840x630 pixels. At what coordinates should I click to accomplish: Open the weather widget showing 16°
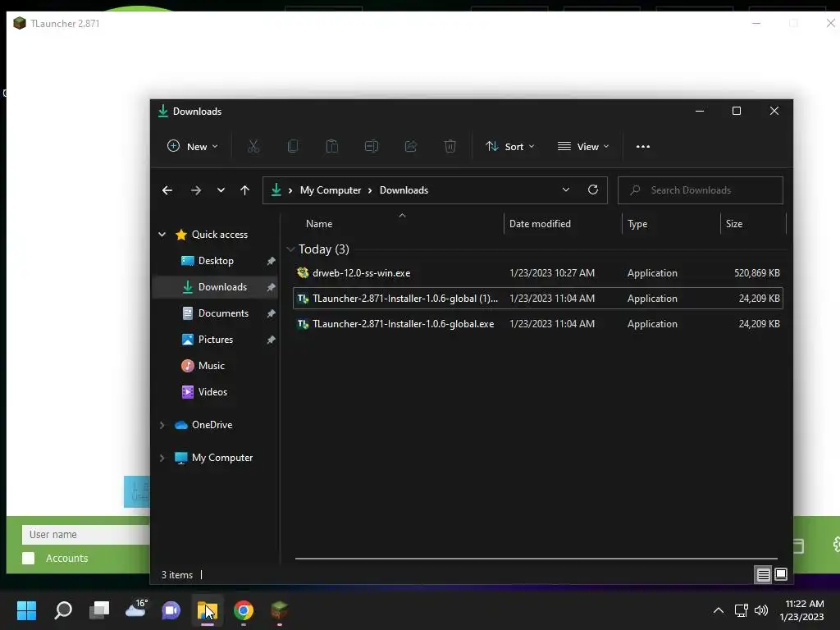coord(136,609)
